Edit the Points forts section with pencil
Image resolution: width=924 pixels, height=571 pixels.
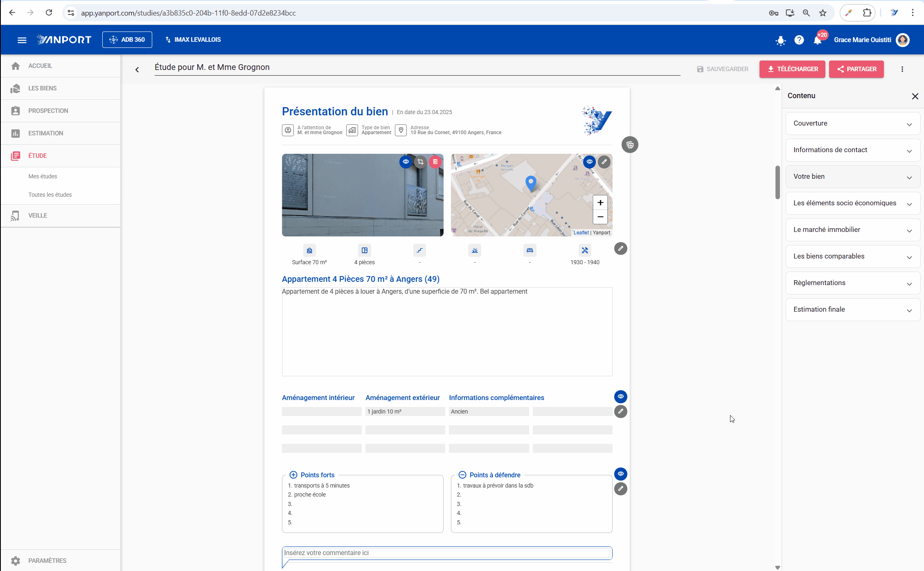pyautogui.click(x=620, y=489)
